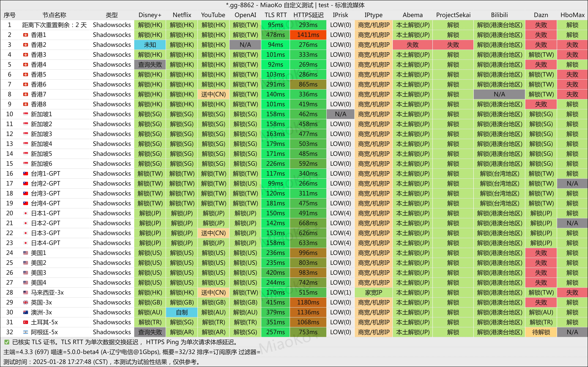
Task: Click the 节点名称 column header
Action: tap(54, 15)
